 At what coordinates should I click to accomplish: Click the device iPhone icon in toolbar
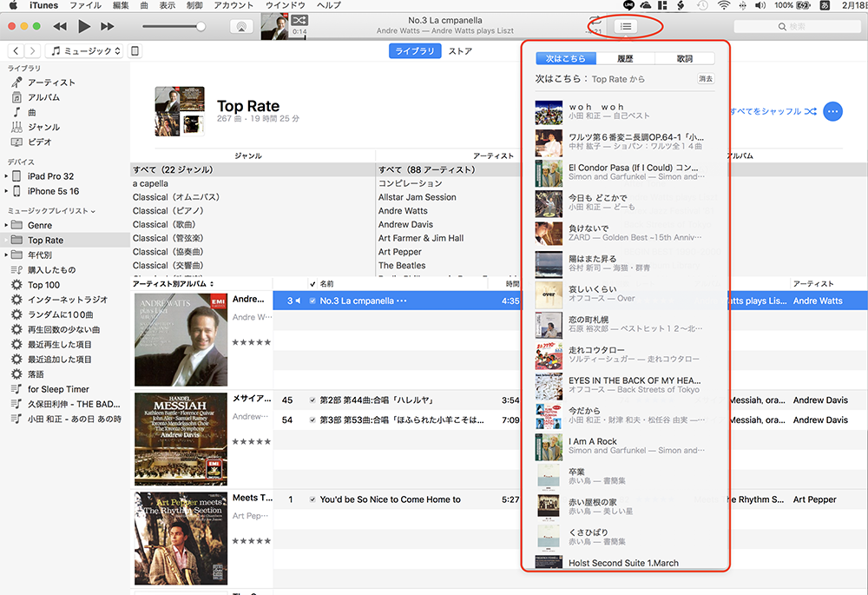click(135, 51)
